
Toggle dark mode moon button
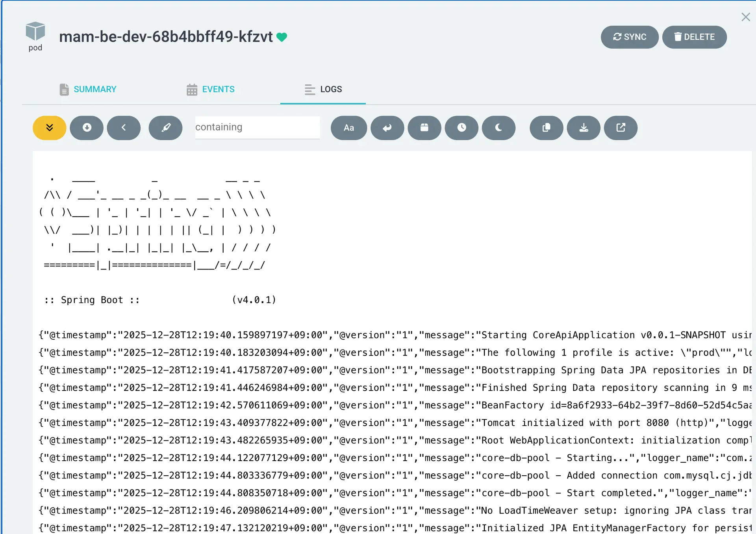click(x=498, y=128)
